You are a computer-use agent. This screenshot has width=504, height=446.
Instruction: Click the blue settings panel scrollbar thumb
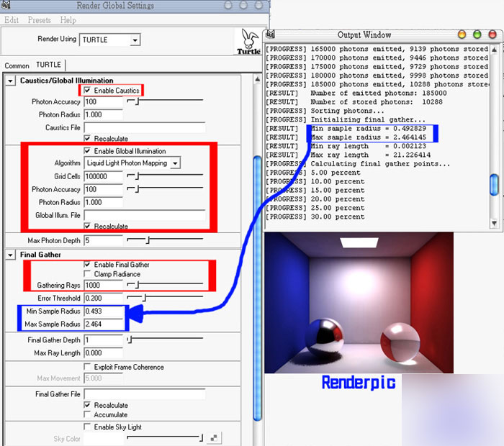click(257, 288)
